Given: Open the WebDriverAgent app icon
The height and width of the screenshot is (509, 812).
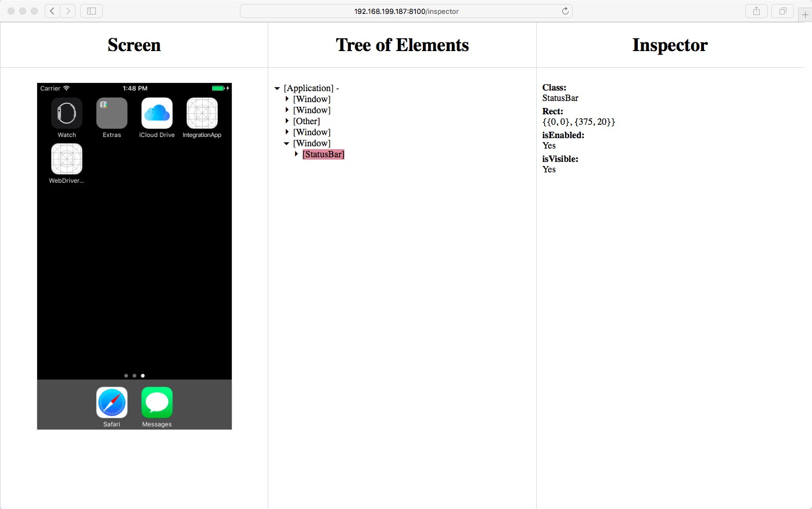Looking at the screenshot, I should coord(67,159).
